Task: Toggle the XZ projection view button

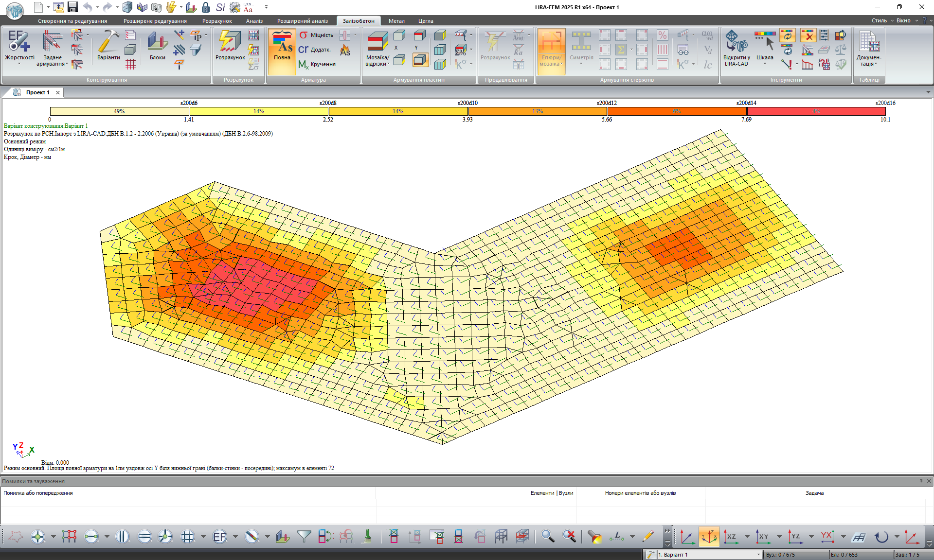Action: [730, 537]
